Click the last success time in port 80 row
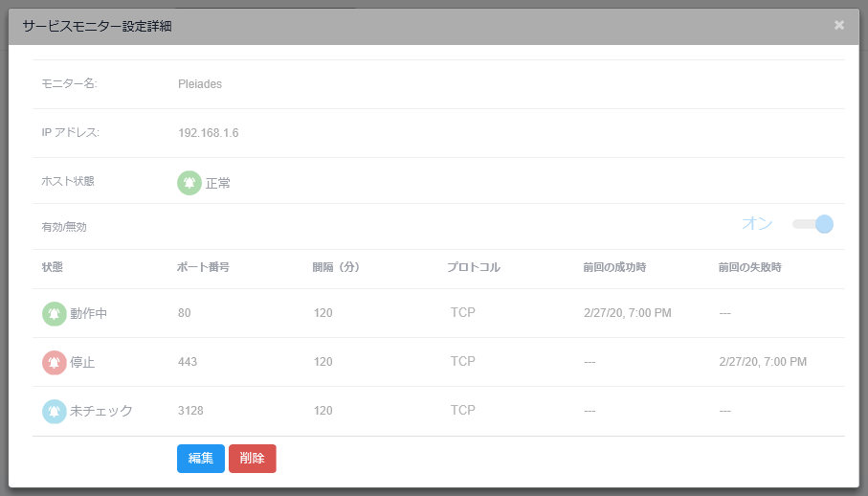Screen dimensions: 868x496 (x=627, y=313)
